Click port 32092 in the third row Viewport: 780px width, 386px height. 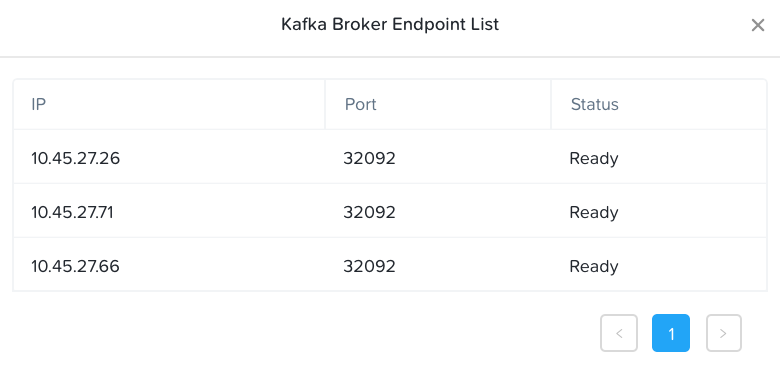[370, 266]
